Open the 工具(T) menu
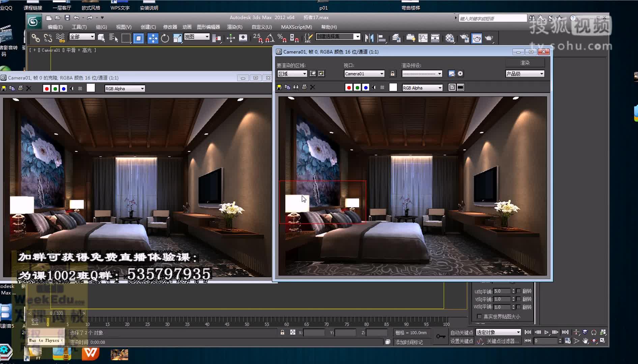This screenshot has width=638, height=364. coord(79,27)
